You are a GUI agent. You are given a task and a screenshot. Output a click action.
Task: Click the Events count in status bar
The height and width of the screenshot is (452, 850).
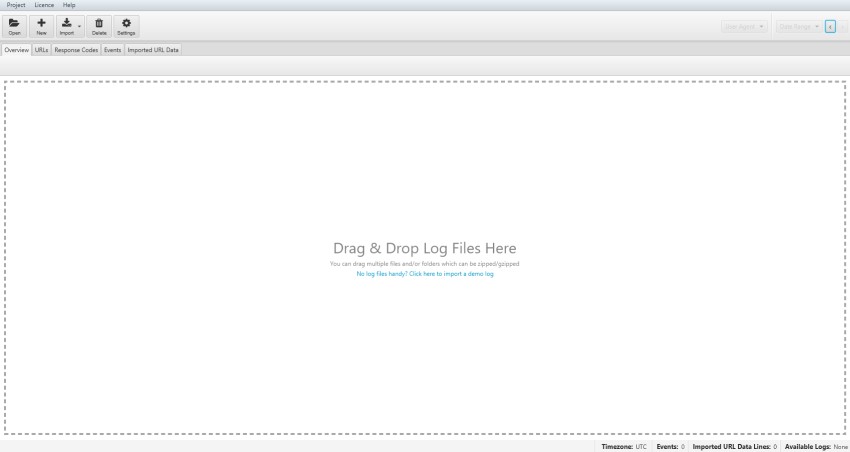(x=671, y=447)
